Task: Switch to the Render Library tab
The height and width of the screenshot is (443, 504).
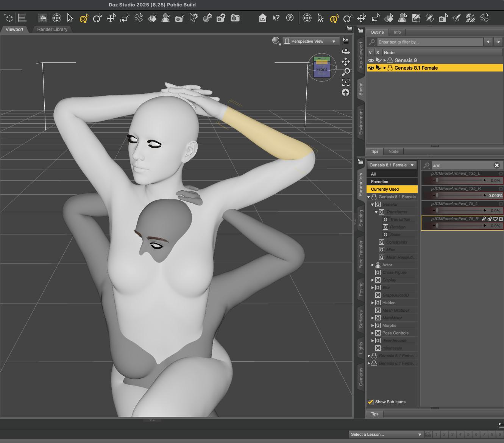Action: [52, 30]
